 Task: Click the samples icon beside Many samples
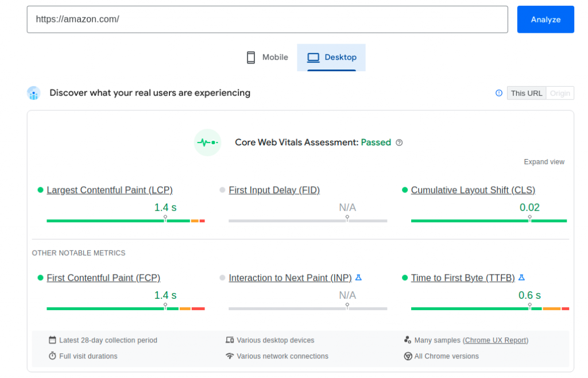pyautogui.click(x=408, y=340)
